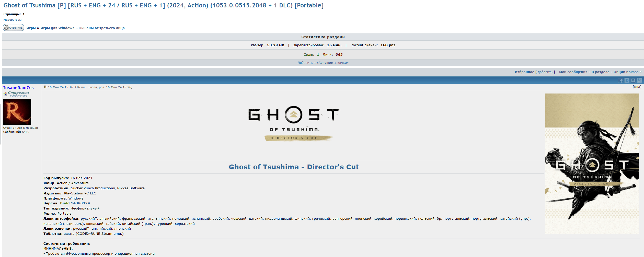Click the 53.29 GB size value
Screen dimensions: 644x257
[x=276, y=45]
